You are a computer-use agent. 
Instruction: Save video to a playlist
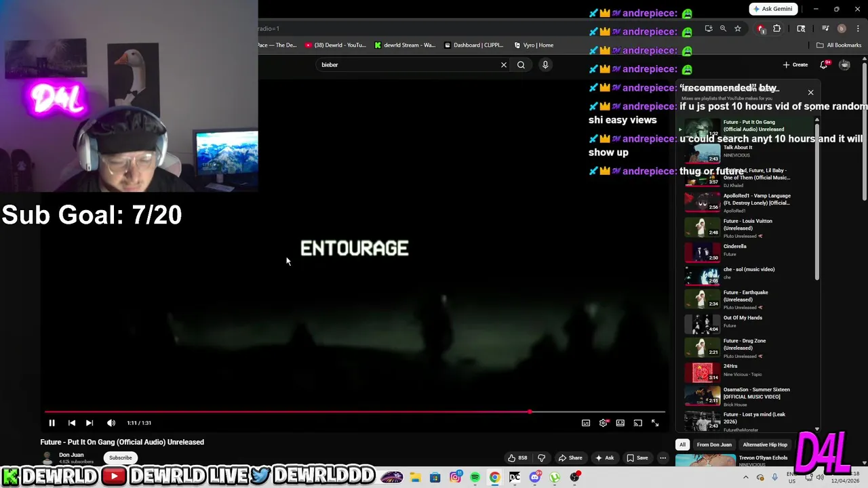tap(637, 457)
